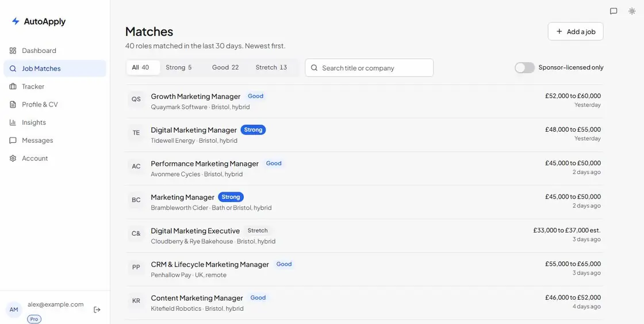Click the Good badge on Performance Marketing Manager
This screenshot has height=324, width=644.
click(x=274, y=163)
